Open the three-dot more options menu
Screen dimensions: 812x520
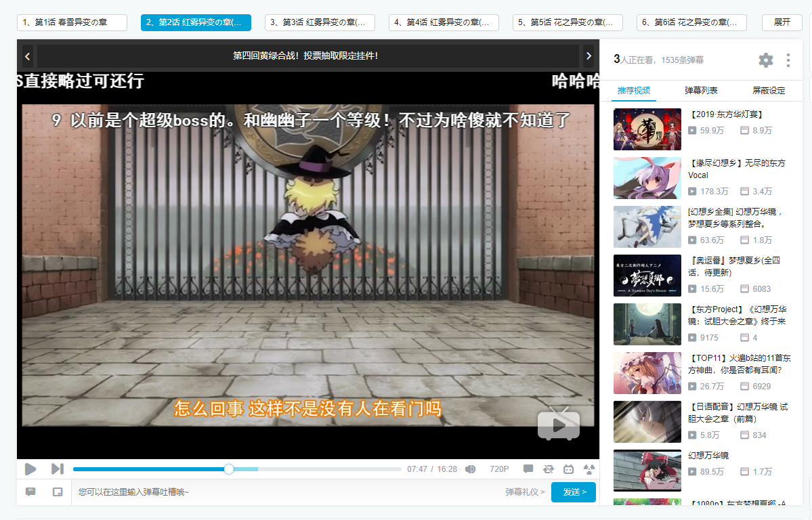(788, 60)
